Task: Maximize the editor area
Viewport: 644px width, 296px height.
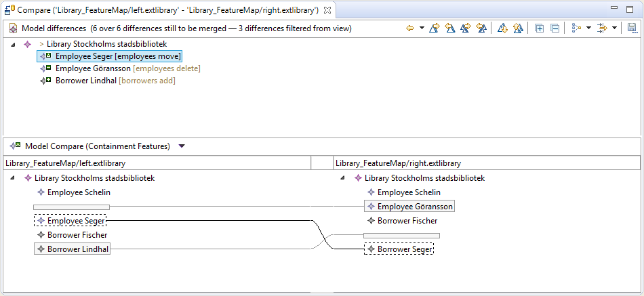Action: click(x=630, y=9)
